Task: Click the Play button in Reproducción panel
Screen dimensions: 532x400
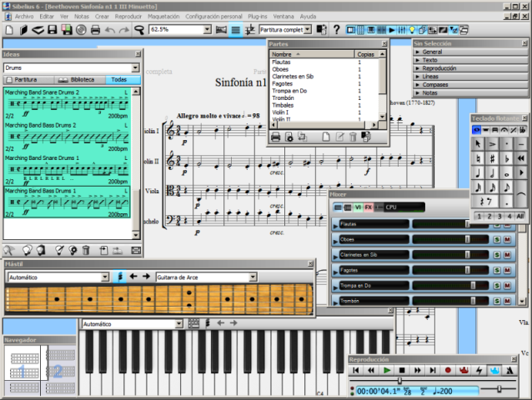Action: pos(386,371)
